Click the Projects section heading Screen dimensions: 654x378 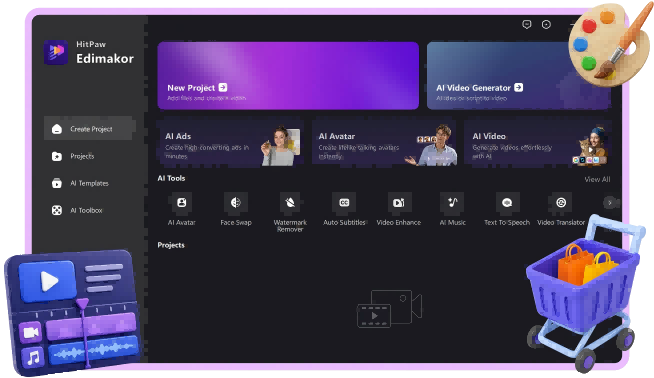[x=171, y=245]
